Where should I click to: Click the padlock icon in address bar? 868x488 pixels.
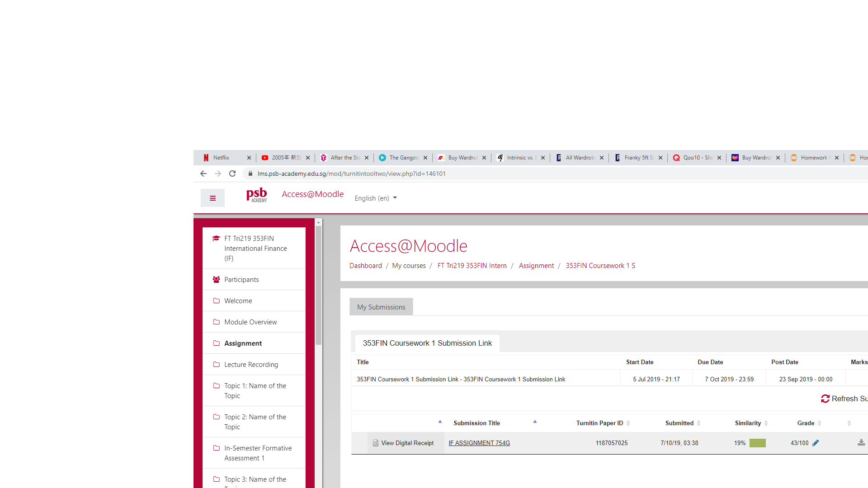pyautogui.click(x=250, y=174)
